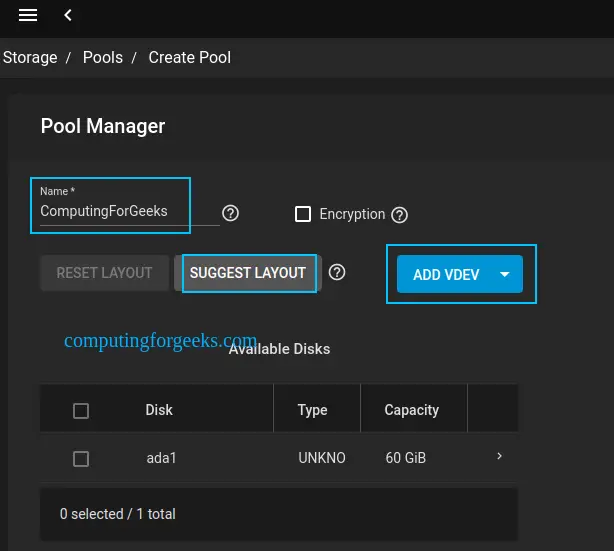Open help icon beside Encryption
The width and height of the screenshot is (614, 551).
[x=399, y=215]
